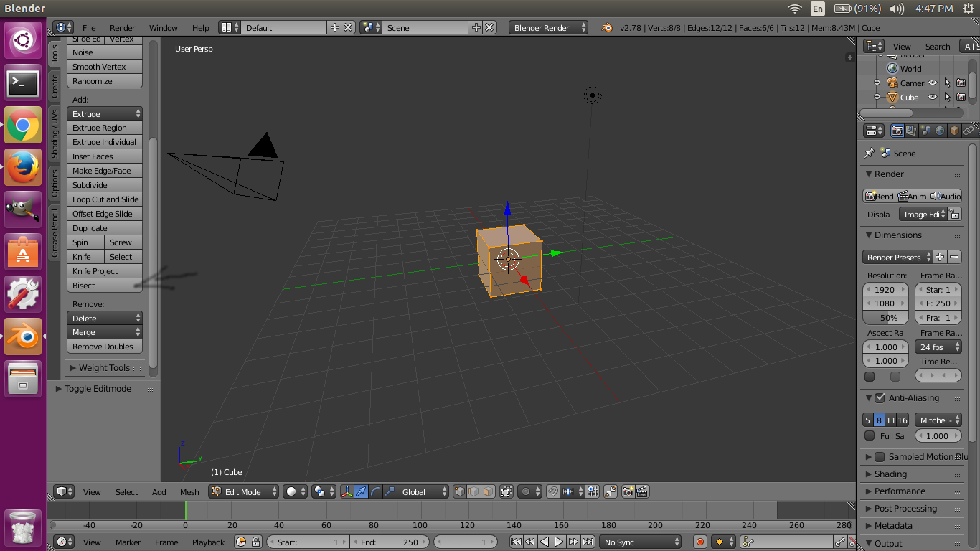Open the Mesh menu in 3D view header
The height and width of the screenshot is (551, 980).
(x=189, y=491)
